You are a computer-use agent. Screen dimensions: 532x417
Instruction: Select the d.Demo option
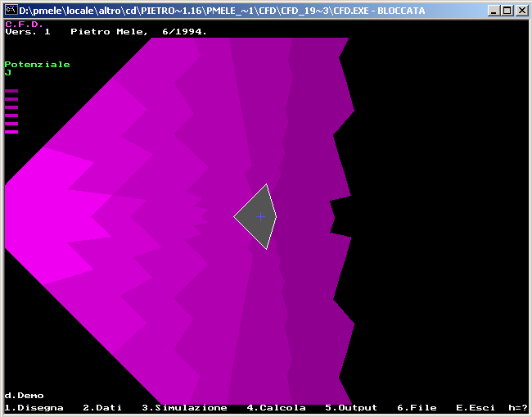pos(24,396)
